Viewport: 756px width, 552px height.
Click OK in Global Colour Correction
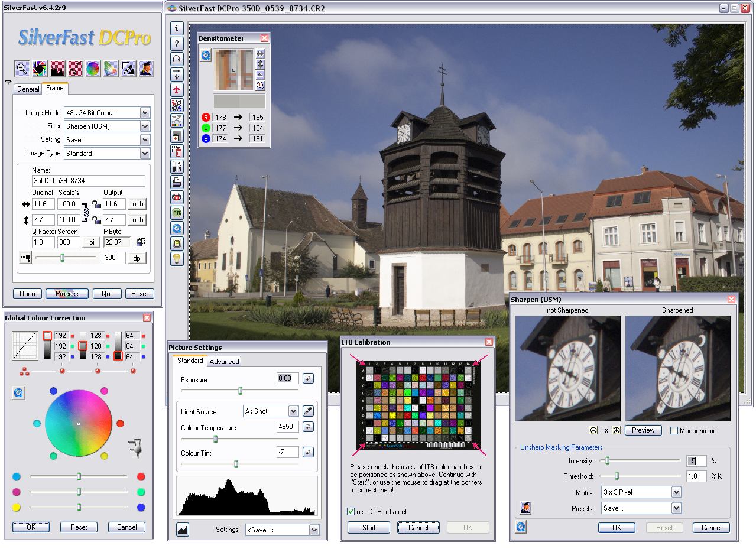[x=31, y=527]
